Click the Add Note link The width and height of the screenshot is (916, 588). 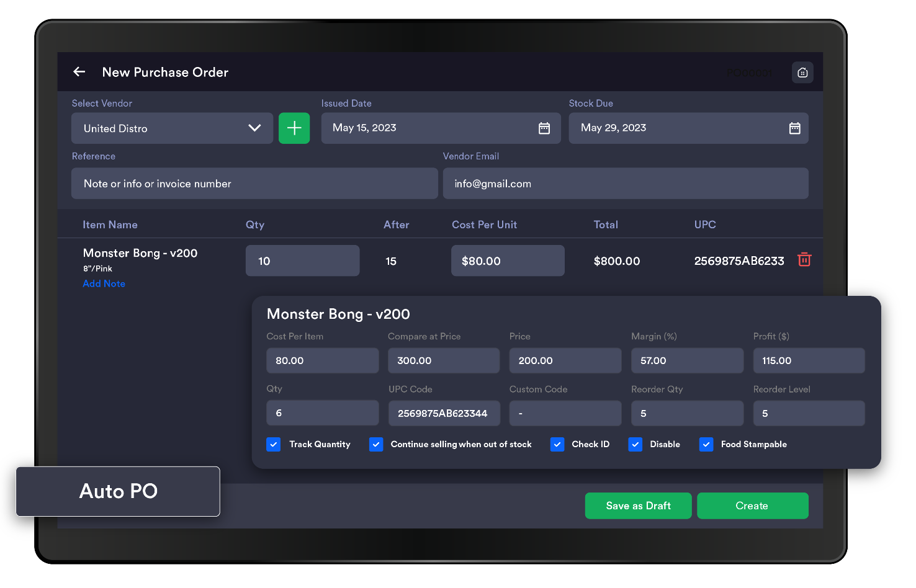(104, 283)
